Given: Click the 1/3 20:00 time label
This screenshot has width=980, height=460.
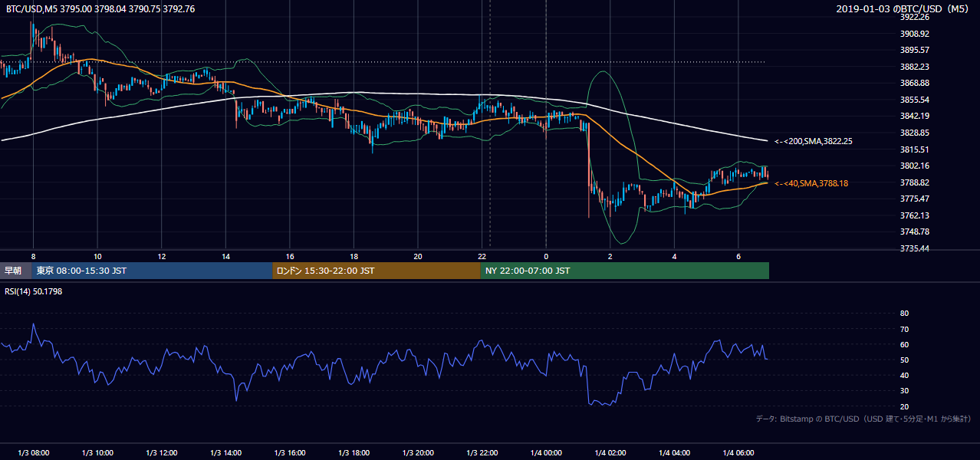Looking at the screenshot, I should point(418,453).
